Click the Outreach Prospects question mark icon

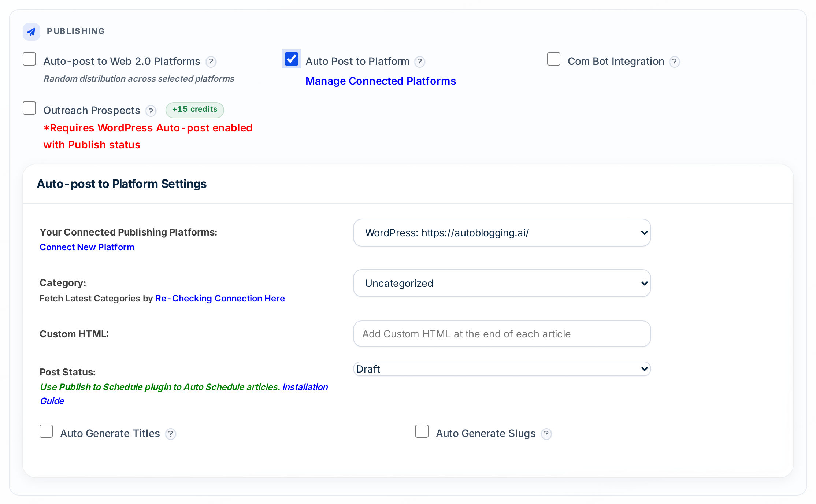(151, 111)
